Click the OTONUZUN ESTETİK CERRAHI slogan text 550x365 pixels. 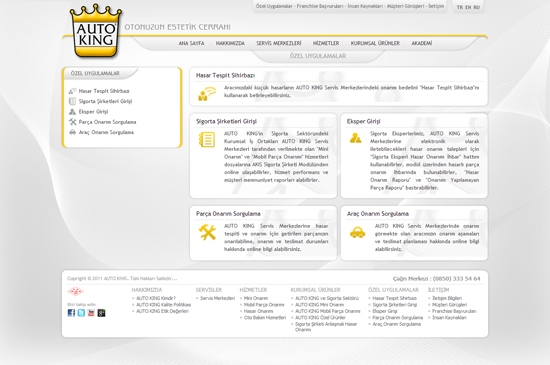[x=177, y=27]
